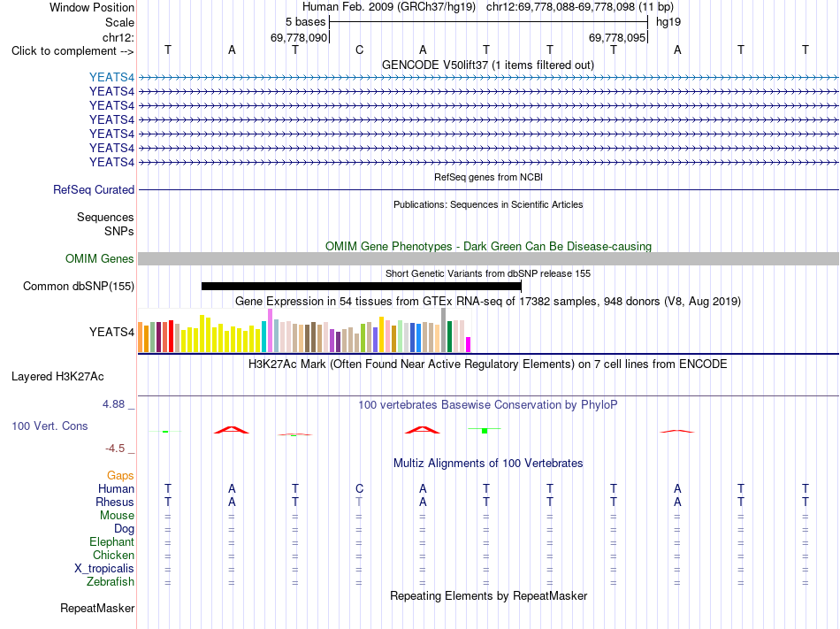840x629 pixels.
Task: Click the Rhesus species label
Action: [115, 502]
